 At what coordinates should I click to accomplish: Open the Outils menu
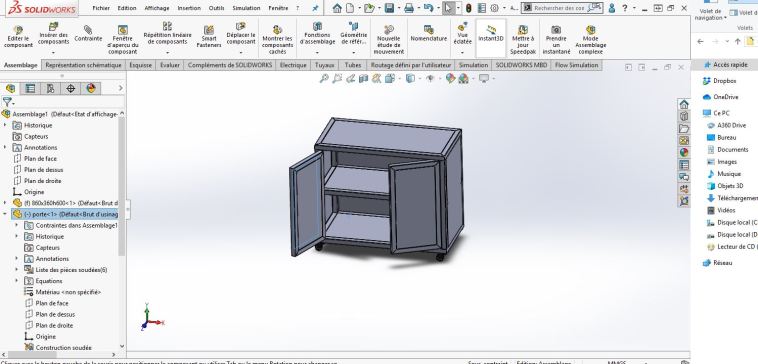pos(216,8)
